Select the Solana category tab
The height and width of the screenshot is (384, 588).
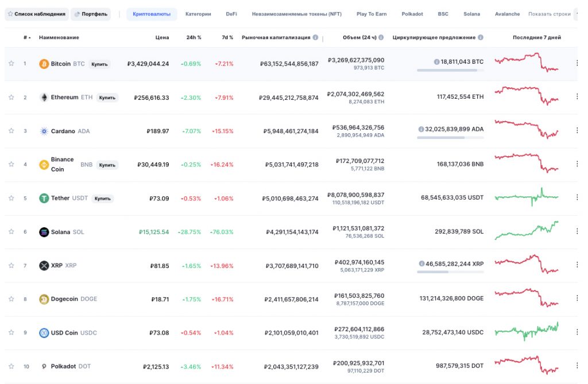[x=472, y=14]
